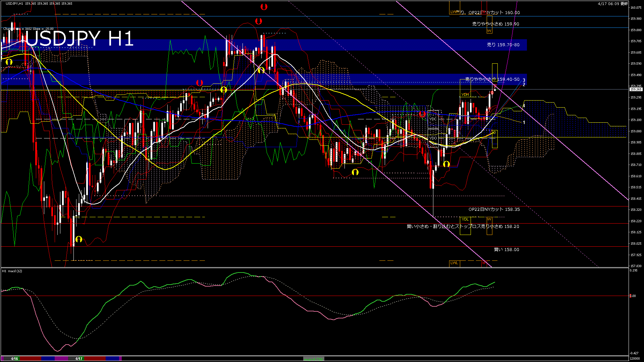
Task: Click the red down-arrow marker beside YDC box
Action: click(x=422, y=114)
